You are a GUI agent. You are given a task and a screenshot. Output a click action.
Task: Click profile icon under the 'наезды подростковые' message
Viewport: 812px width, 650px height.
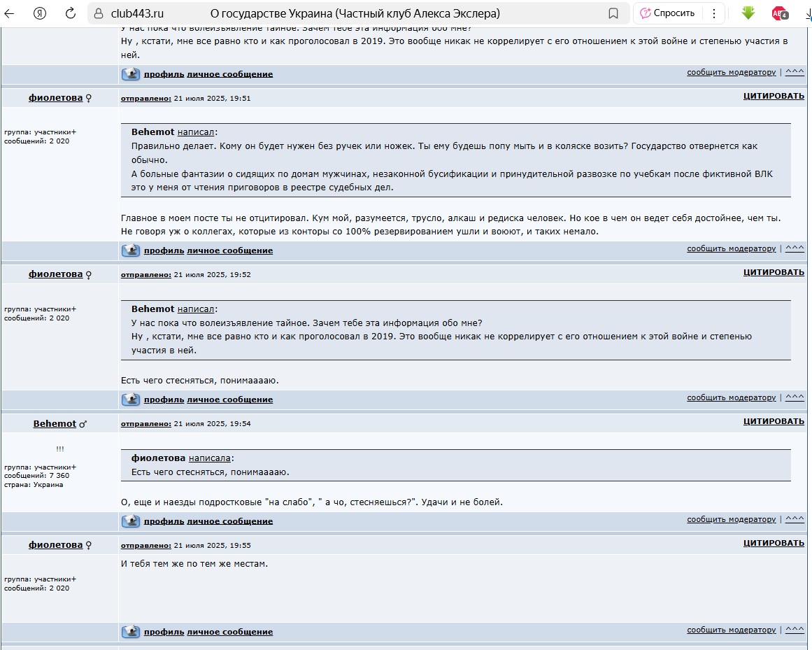131,521
